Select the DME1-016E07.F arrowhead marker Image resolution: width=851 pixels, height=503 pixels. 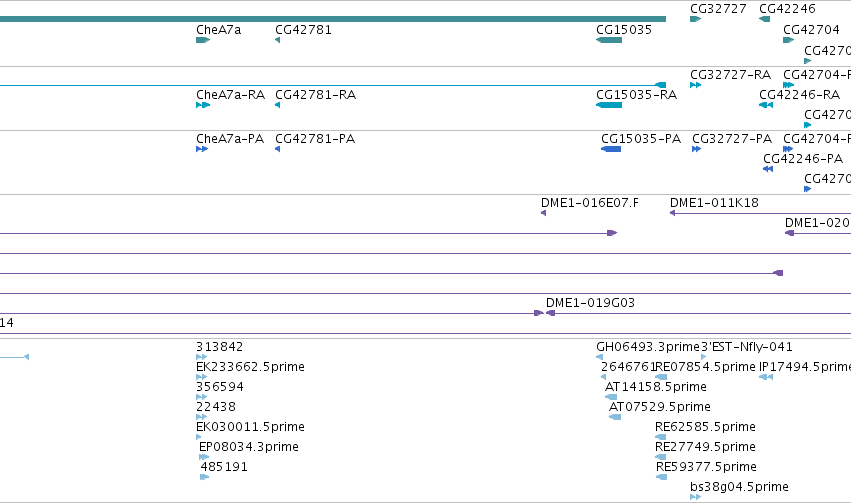(543, 213)
